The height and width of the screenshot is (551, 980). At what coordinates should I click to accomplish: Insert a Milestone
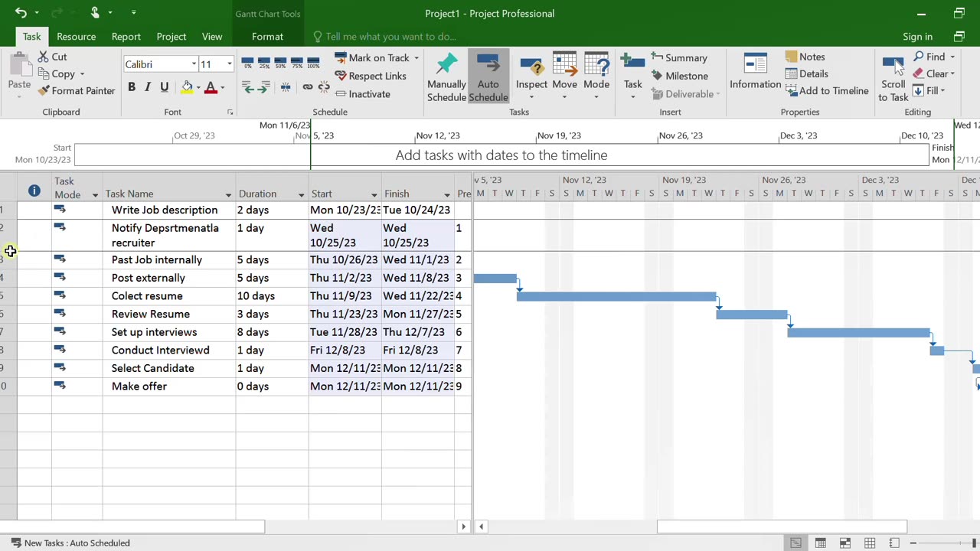(679, 76)
